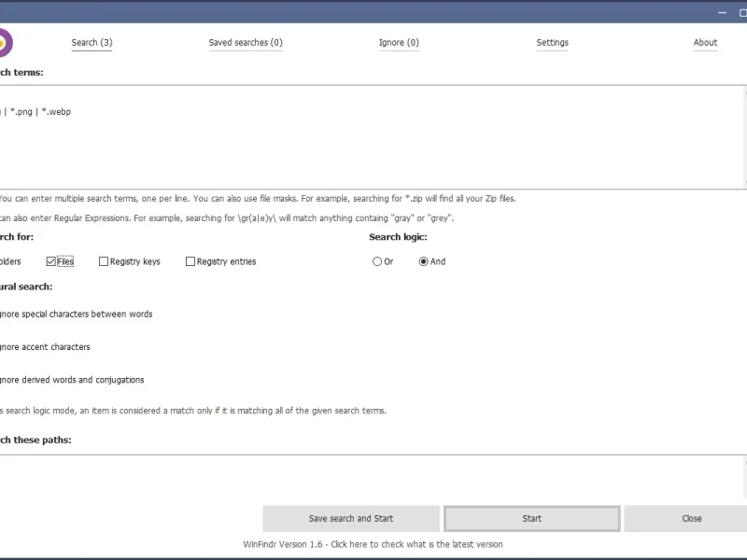
Task: Click inside the search terms text box
Action: pos(372,137)
